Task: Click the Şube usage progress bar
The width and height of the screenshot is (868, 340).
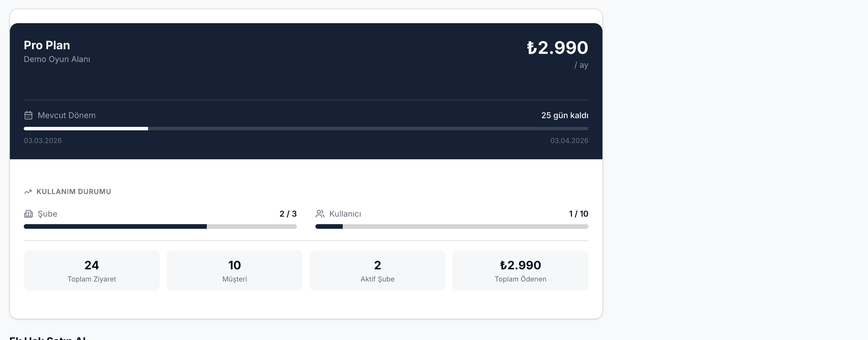Action: [x=160, y=226]
